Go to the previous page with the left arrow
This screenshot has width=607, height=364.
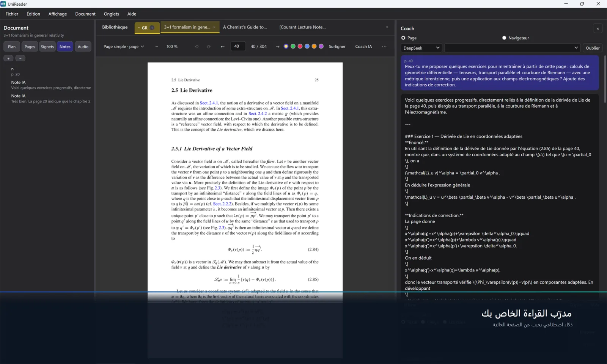click(222, 47)
